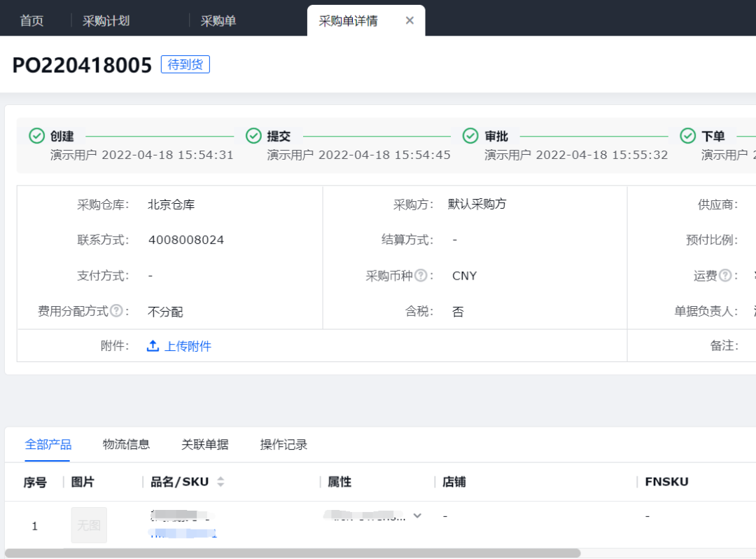This screenshot has height=559, width=756.
Task: Open the 关联单据 tab
Action: pyautogui.click(x=204, y=445)
